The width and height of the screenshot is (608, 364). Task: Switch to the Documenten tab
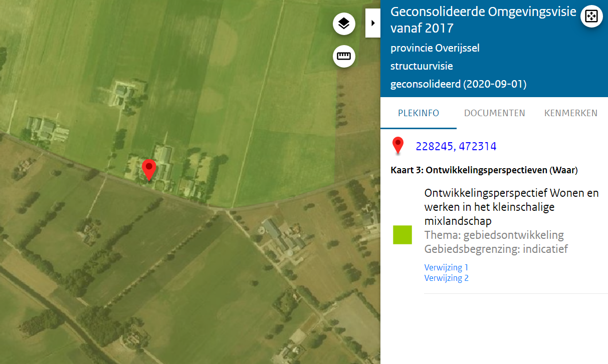coord(494,113)
